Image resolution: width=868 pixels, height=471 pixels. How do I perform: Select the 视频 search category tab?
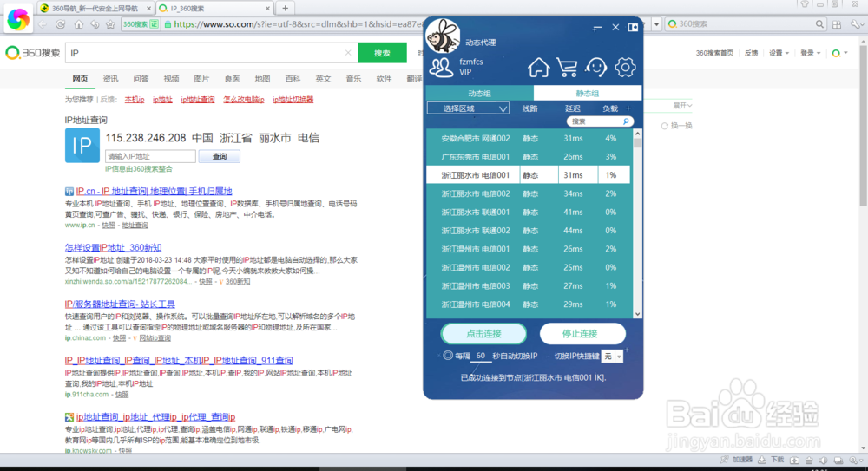(x=171, y=79)
